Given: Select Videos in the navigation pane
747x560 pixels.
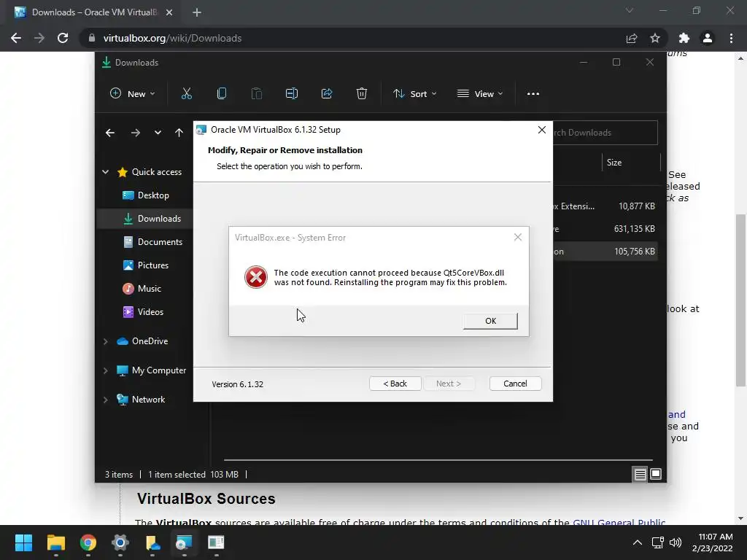Looking at the screenshot, I should [144, 312].
